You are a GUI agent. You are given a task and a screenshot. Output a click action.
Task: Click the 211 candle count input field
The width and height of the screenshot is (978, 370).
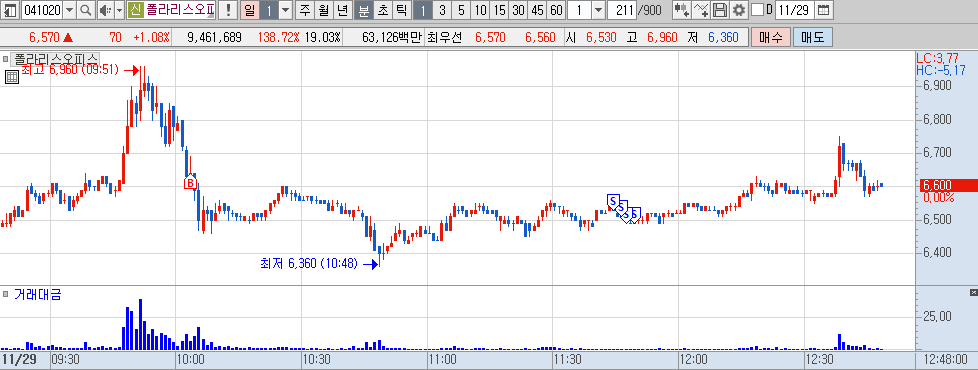point(622,10)
